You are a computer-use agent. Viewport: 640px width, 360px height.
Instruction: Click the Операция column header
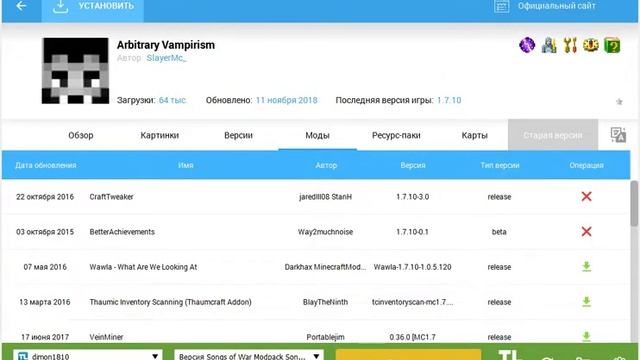pyautogui.click(x=587, y=165)
